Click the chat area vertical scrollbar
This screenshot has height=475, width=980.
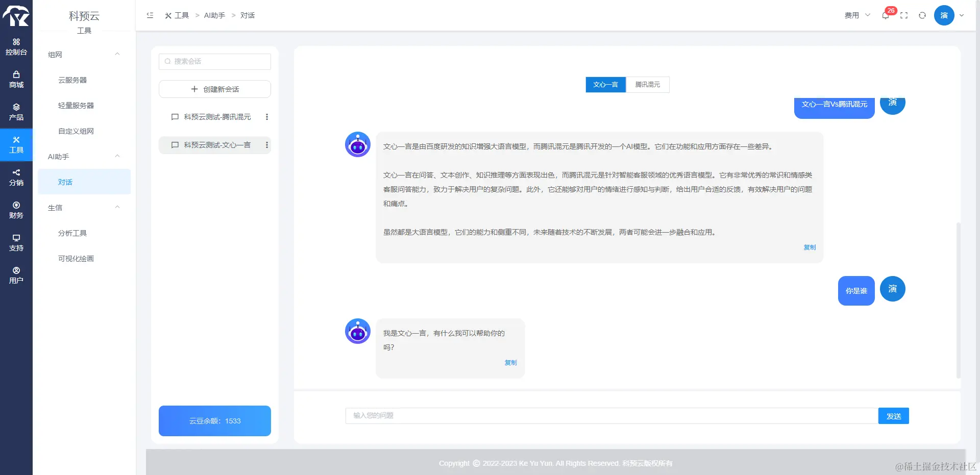pos(959,300)
